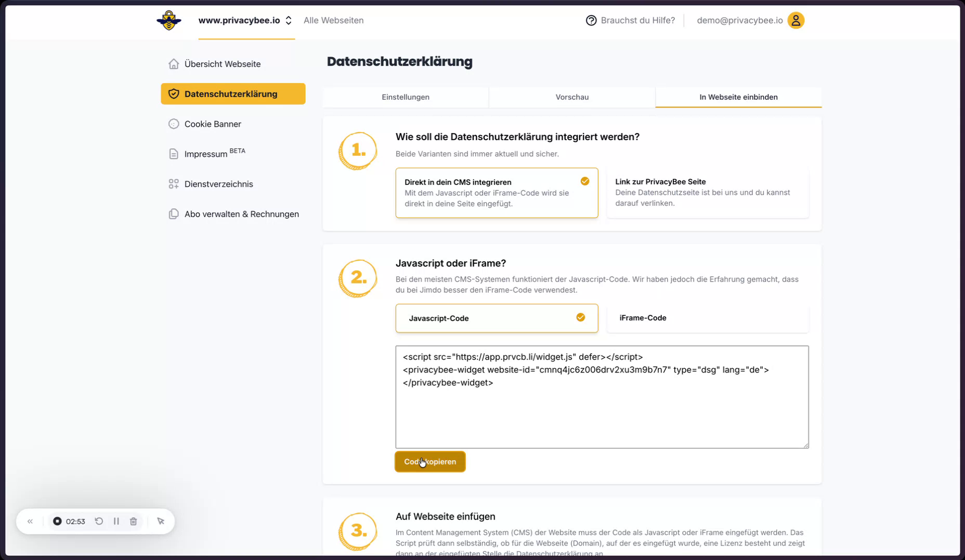Select Direkt in dein CMS integrieren option
The height and width of the screenshot is (560, 965).
pyautogui.click(x=497, y=193)
